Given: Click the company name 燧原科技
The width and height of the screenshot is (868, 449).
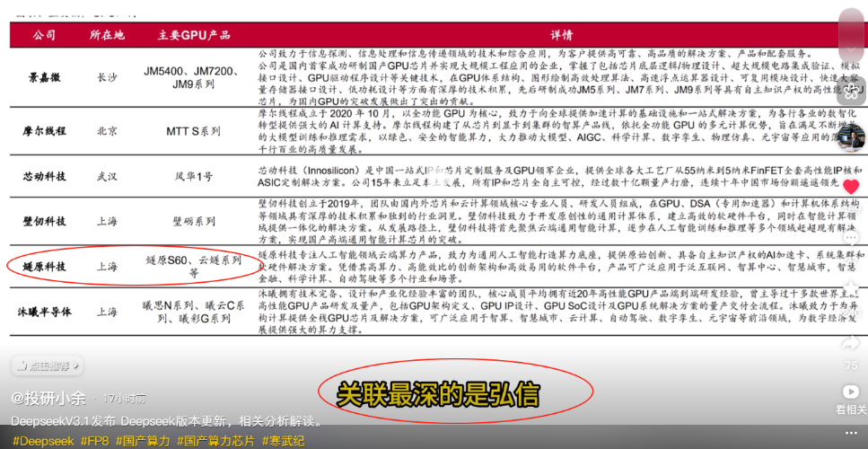Looking at the screenshot, I should tap(44, 267).
